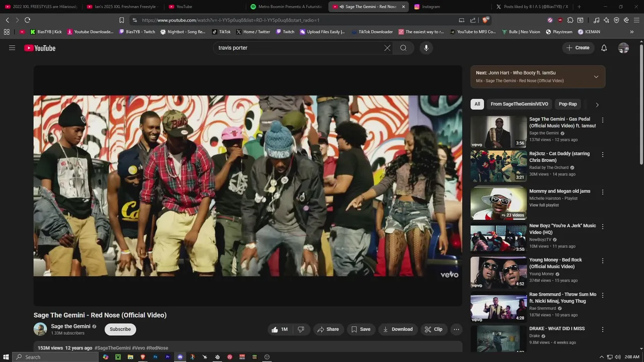Switch to Posts liked by BIAS browser tab

[532, 7]
